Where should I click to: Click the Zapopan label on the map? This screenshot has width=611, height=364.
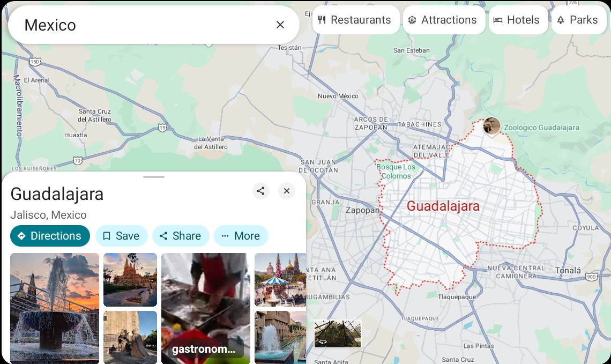(x=362, y=210)
